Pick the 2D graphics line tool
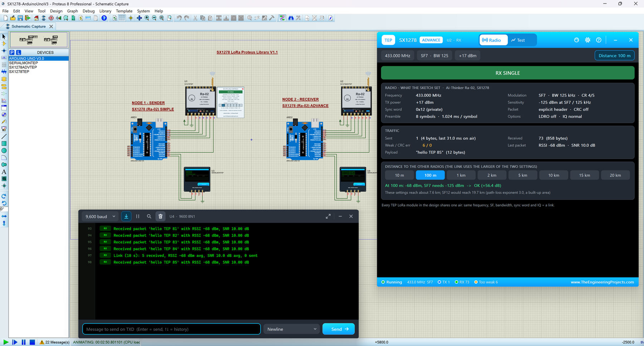The width and height of the screenshot is (644, 346). pyautogui.click(x=4, y=137)
